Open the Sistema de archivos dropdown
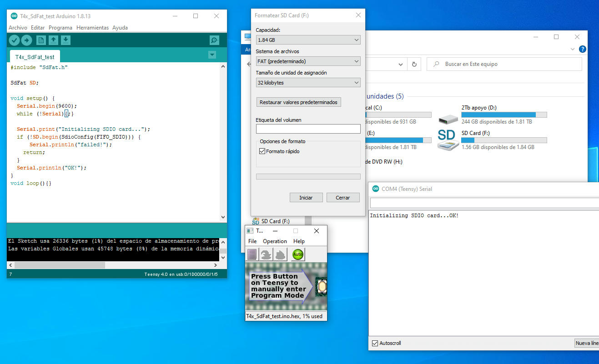599x364 pixels. 308,61
